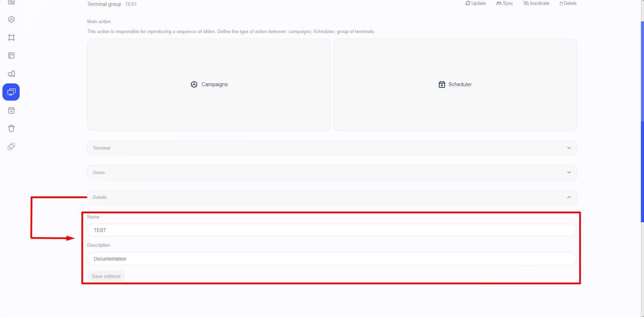Toggle Inactivate for the terminal group
Viewport: 644px width, 317px height.
[536, 3]
